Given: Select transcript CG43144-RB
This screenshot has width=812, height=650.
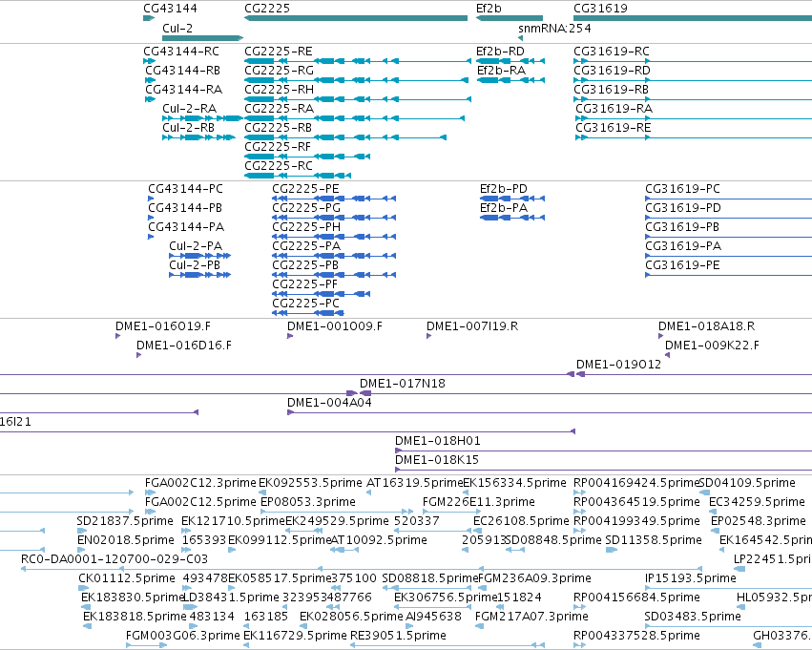Looking at the screenshot, I should pos(150,80).
